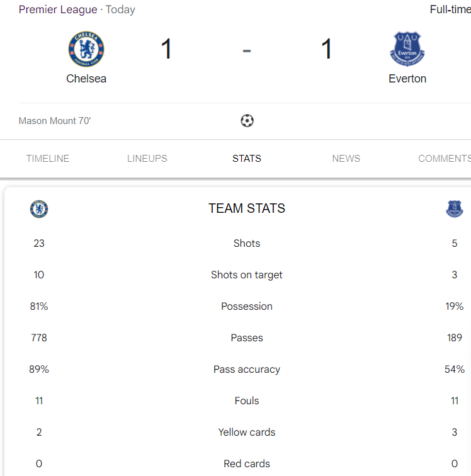Click the Chelsea team name
Viewport: 471px width, 476px height.
tap(86, 79)
